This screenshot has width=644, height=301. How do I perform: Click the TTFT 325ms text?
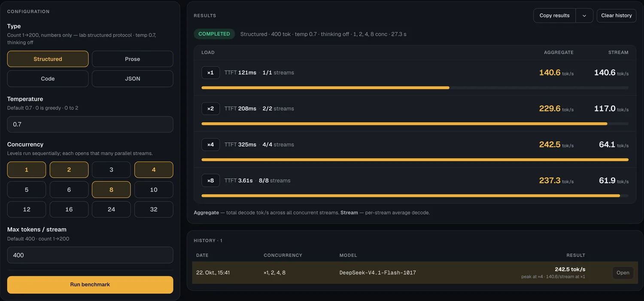point(240,145)
